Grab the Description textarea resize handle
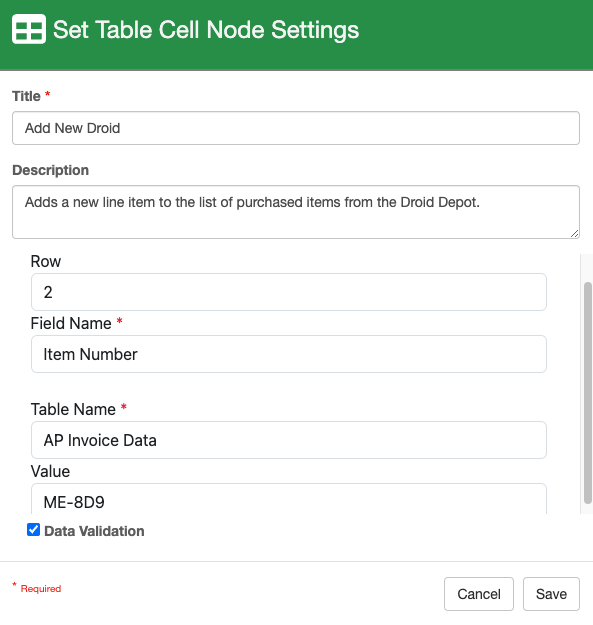Screen dimensions: 593x625 tap(574, 234)
